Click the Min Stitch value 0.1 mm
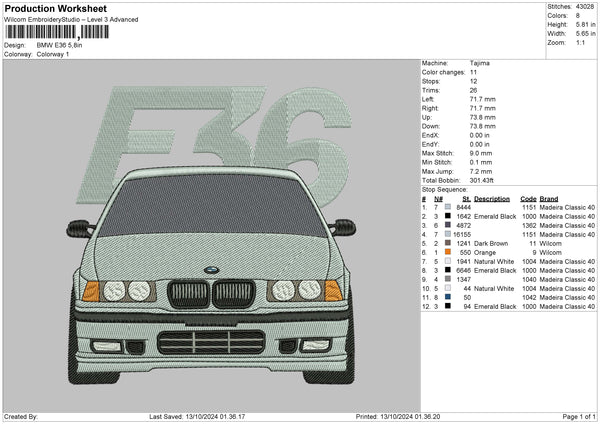Viewport: 600px width, 424px height. pyautogui.click(x=481, y=162)
